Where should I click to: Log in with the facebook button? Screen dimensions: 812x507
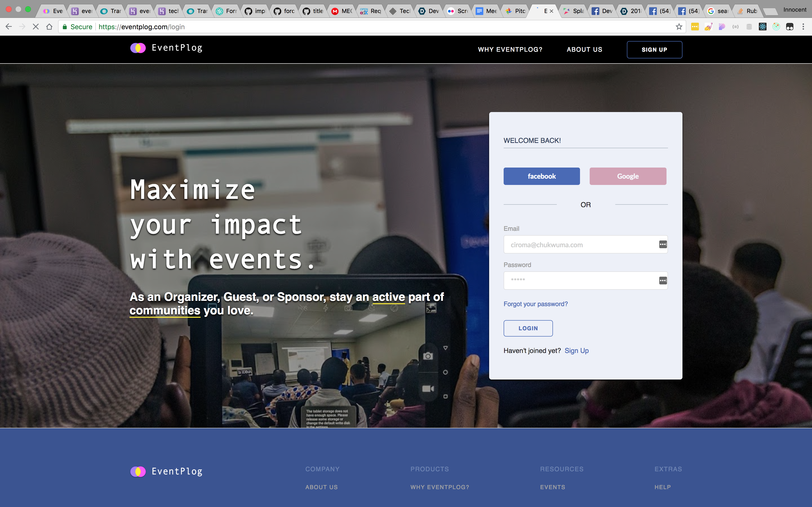542,176
